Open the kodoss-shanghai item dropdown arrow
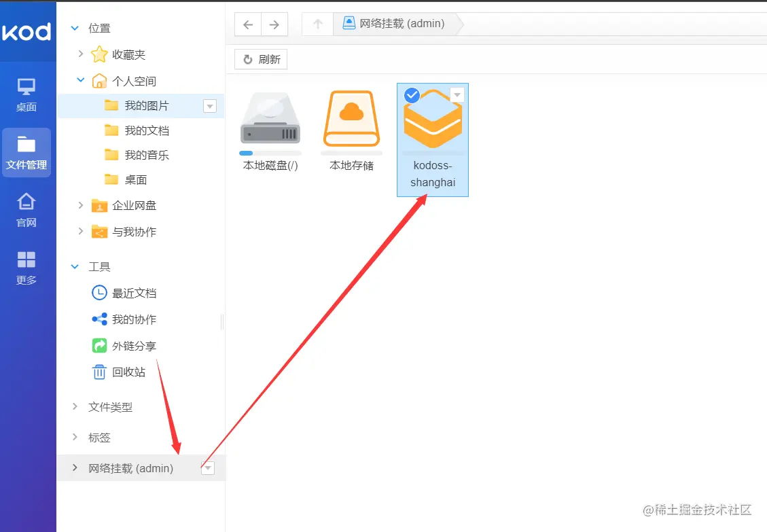This screenshot has width=767, height=532. (x=457, y=95)
